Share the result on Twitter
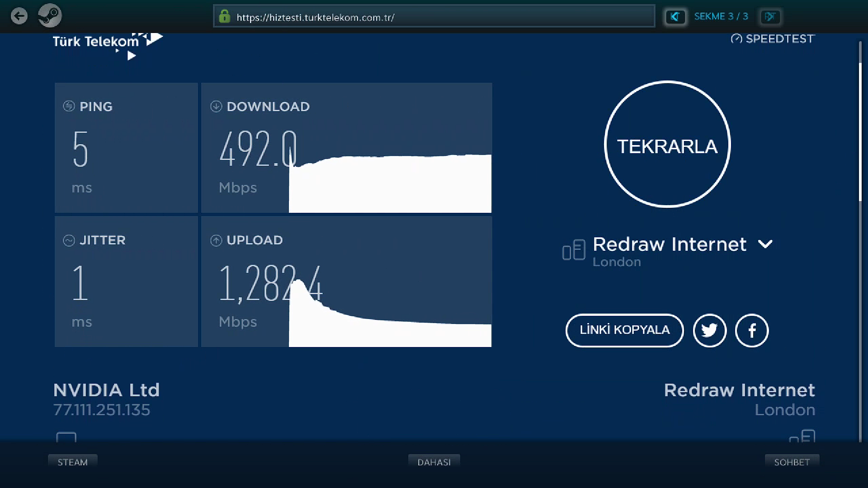Image resolution: width=868 pixels, height=488 pixels. (x=709, y=330)
